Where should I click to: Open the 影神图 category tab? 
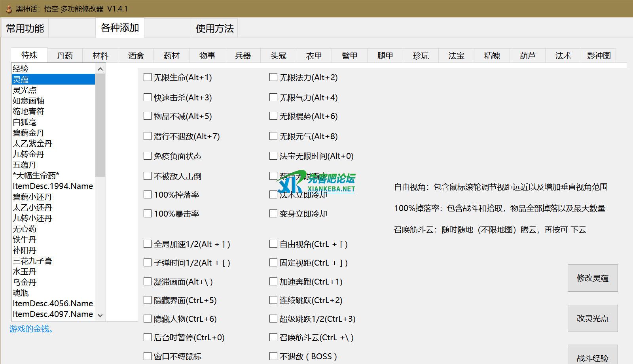click(599, 56)
